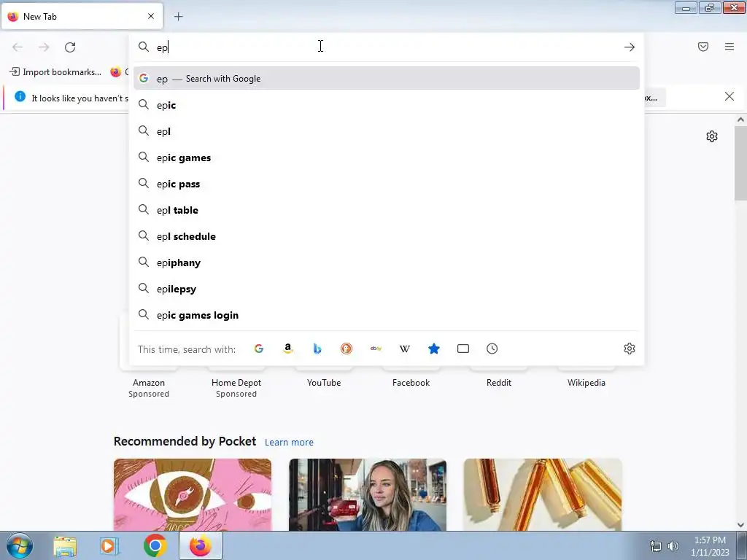
Task: Open a new tab with plus button
Action: (x=178, y=17)
